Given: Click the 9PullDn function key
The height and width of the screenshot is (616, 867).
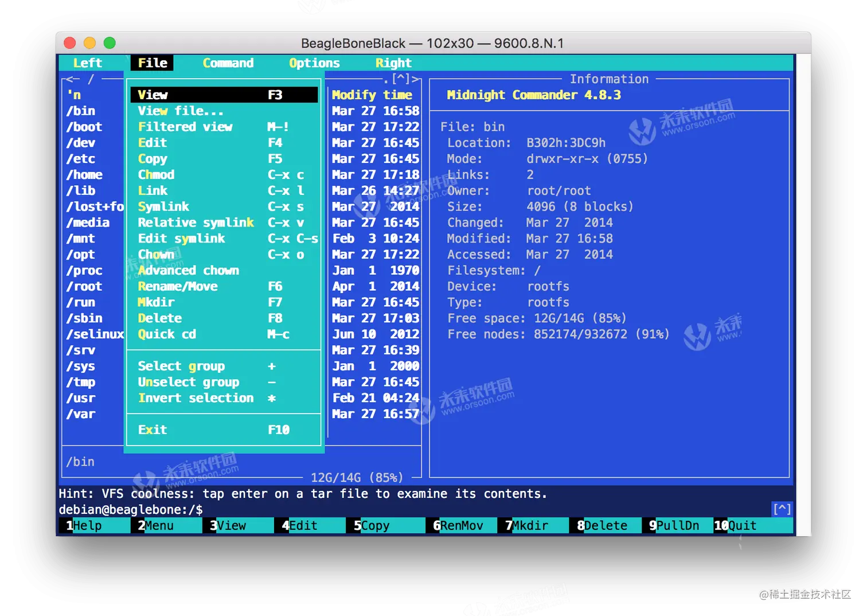Looking at the screenshot, I should coord(677,525).
